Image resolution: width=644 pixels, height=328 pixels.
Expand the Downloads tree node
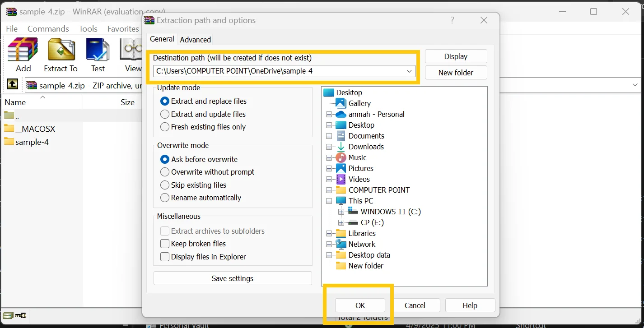[329, 147]
